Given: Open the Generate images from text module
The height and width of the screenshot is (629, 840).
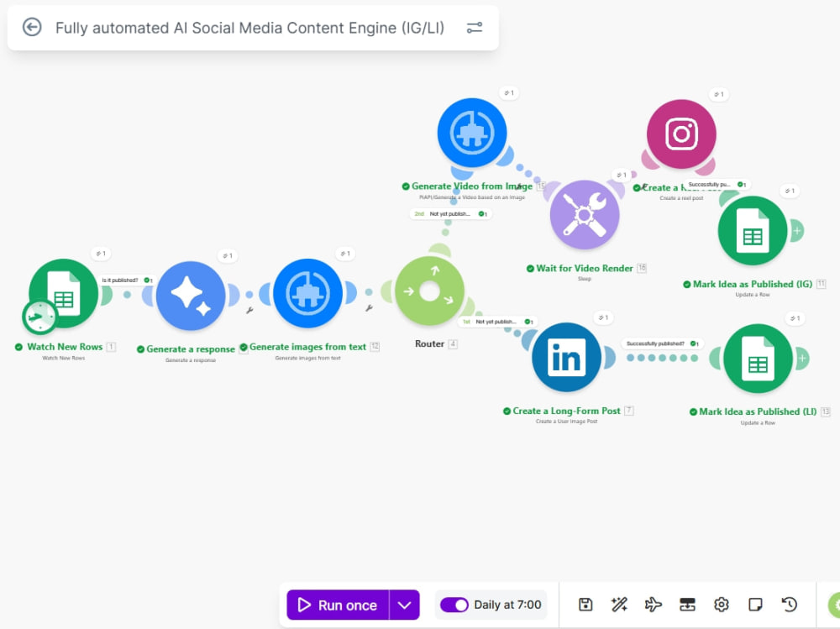Looking at the screenshot, I should (x=307, y=293).
